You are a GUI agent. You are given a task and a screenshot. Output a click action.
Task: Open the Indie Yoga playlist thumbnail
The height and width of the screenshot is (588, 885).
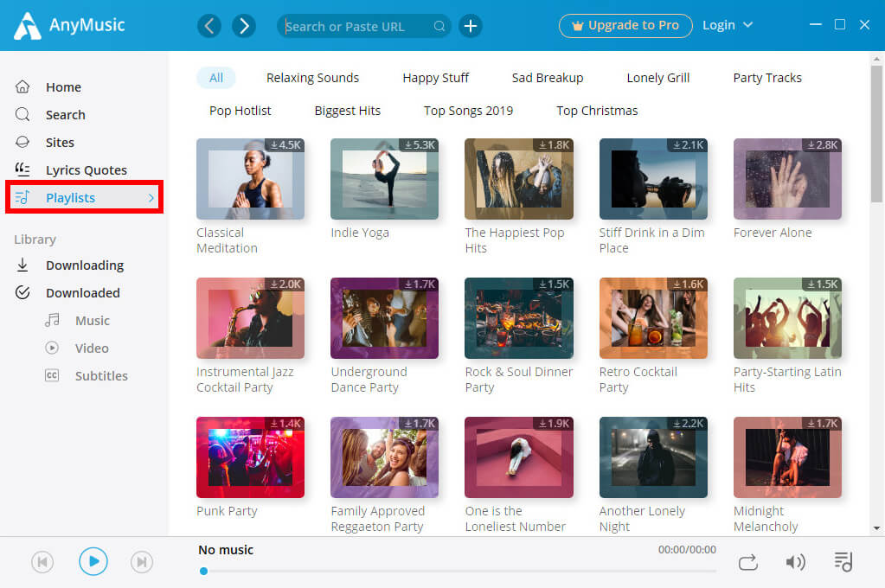[x=384, y=179]
